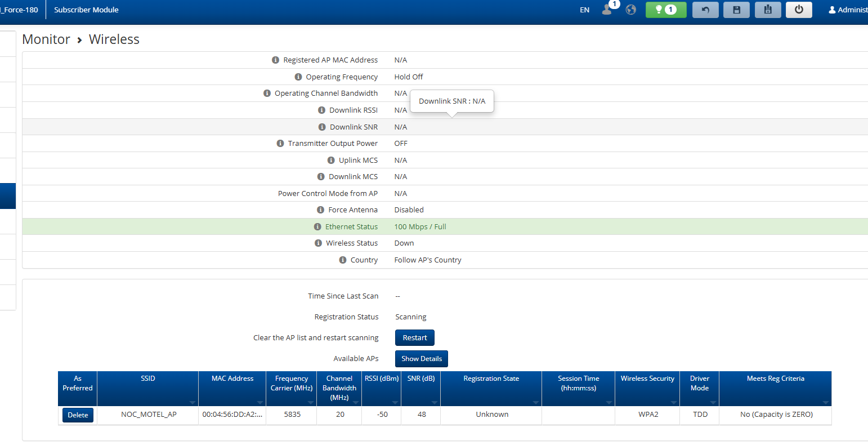Click the logged-in users icon with badge

[607, 10]
